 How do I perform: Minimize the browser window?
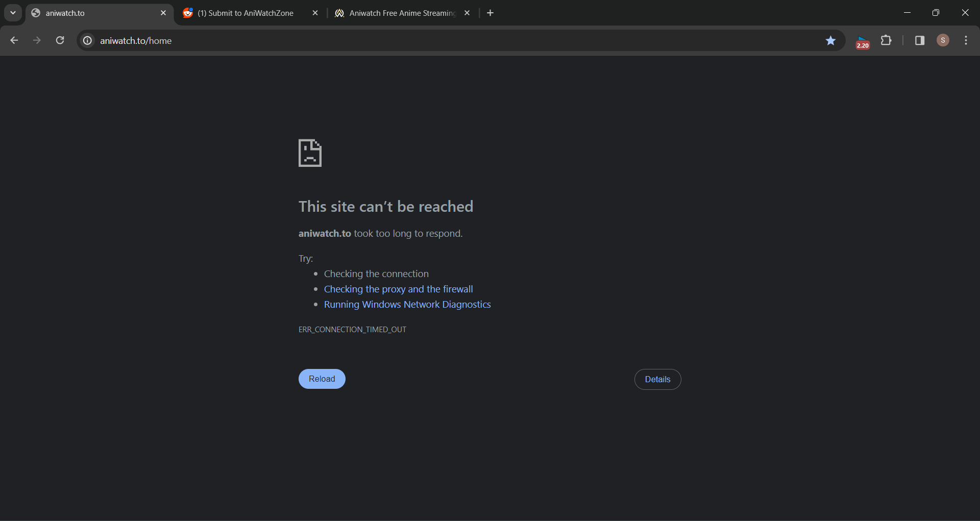pos(907,13)
